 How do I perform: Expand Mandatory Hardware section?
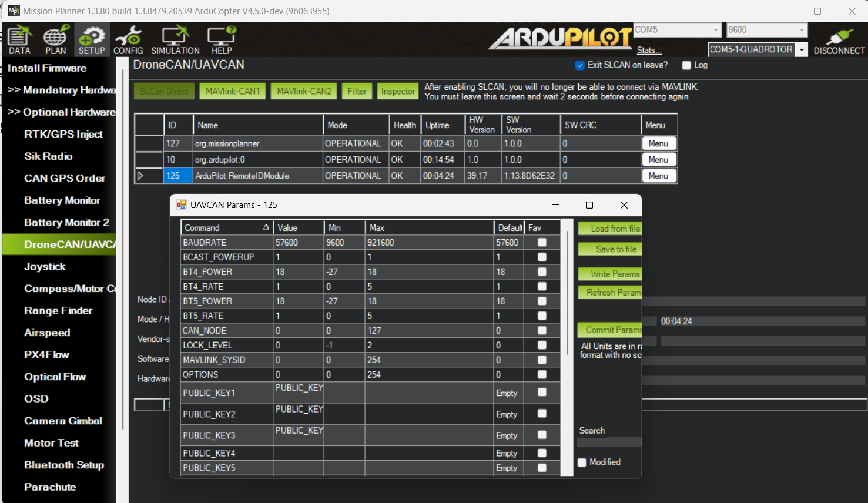pyautogui.click(x=62, y=90)
